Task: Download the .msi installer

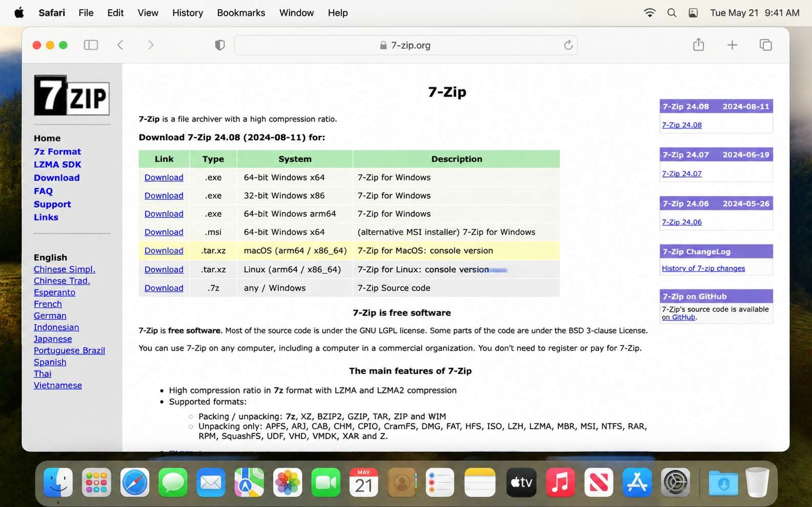Action: pos(164,232)
